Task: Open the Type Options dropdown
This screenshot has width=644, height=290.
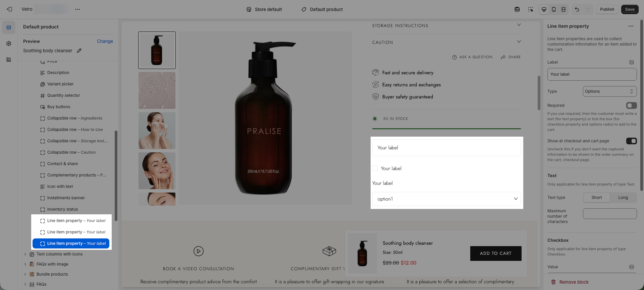Action: pos(609,91)
